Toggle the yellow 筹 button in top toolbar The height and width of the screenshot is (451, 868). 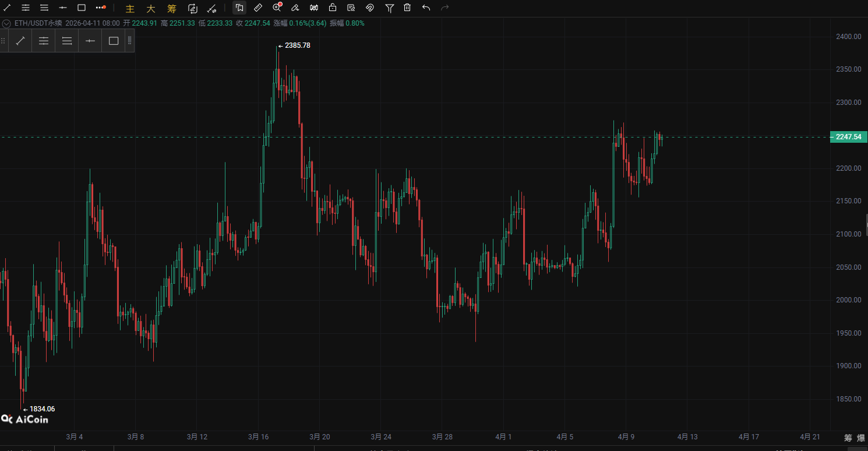pos(171,8)
